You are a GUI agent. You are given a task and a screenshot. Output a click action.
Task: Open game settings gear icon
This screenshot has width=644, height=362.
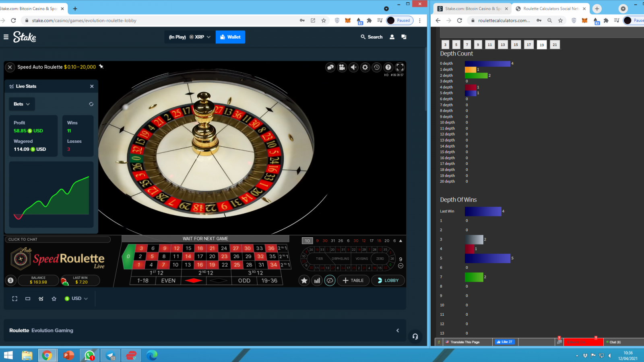(x=365, y=67)
